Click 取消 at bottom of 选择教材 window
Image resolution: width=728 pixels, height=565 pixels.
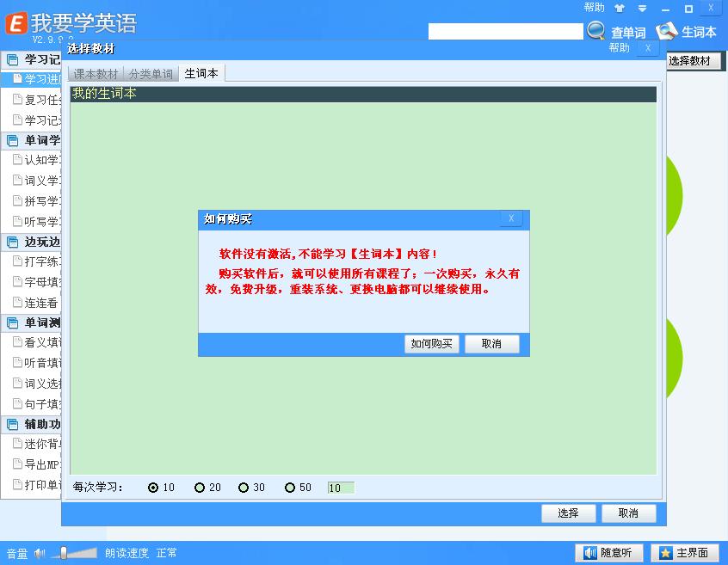pos(629,513)
